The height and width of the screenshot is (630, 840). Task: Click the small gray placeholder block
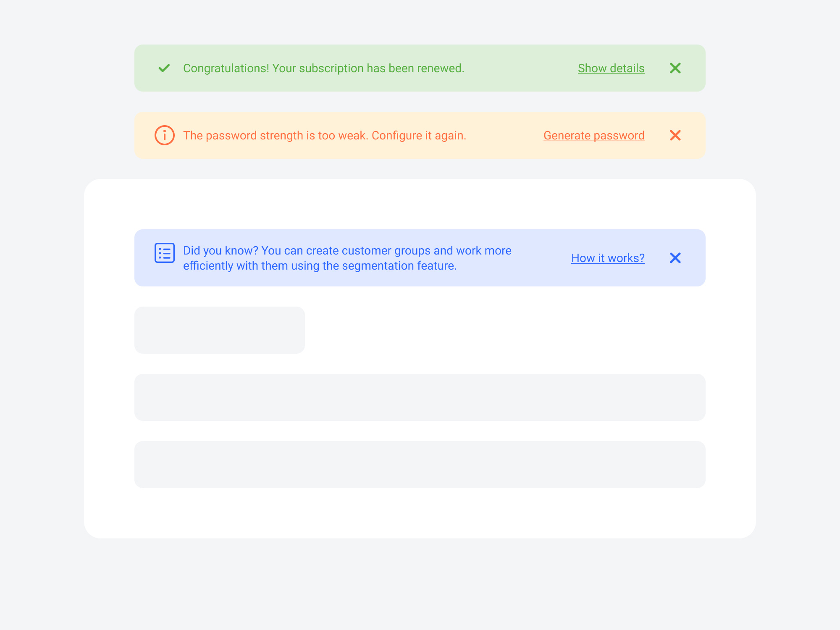pyautogui.click(x=219, y=330)
